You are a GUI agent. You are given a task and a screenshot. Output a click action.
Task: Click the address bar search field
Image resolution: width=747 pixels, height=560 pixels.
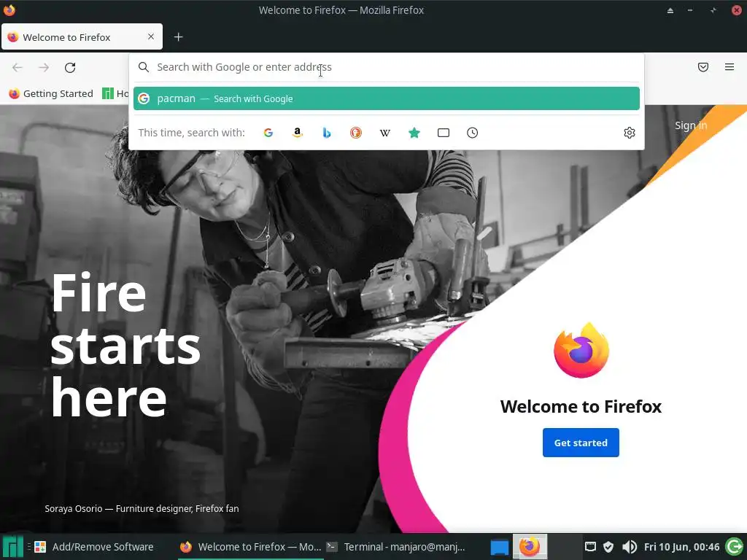click(x=387, y=67)
